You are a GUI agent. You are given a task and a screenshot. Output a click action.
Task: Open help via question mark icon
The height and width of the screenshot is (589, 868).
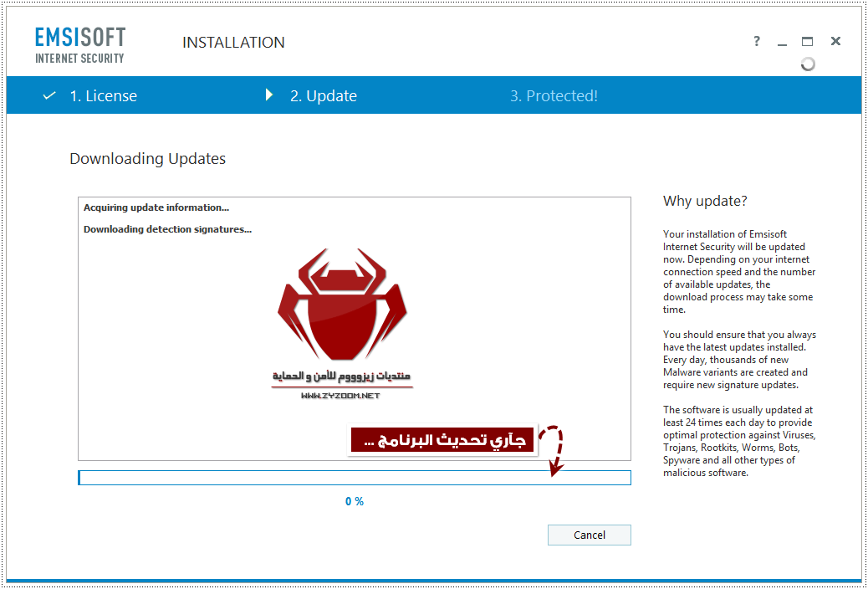[x=757, y=41]
